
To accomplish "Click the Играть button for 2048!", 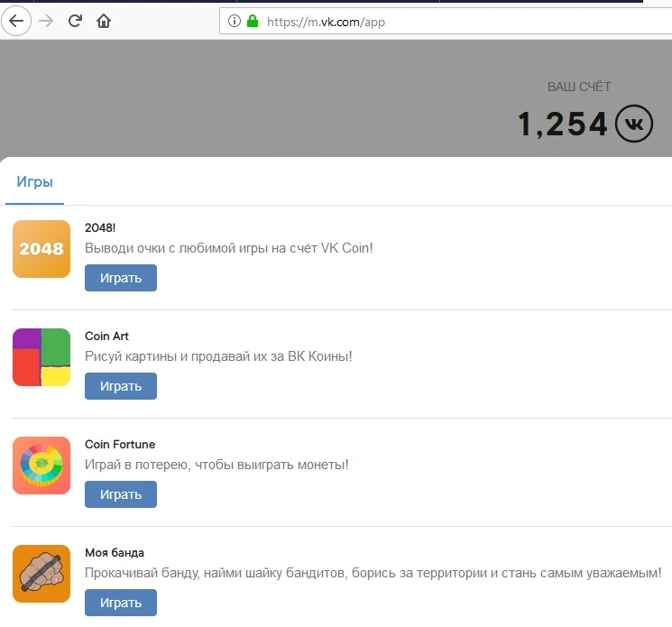I will click(x=121, y=278).
